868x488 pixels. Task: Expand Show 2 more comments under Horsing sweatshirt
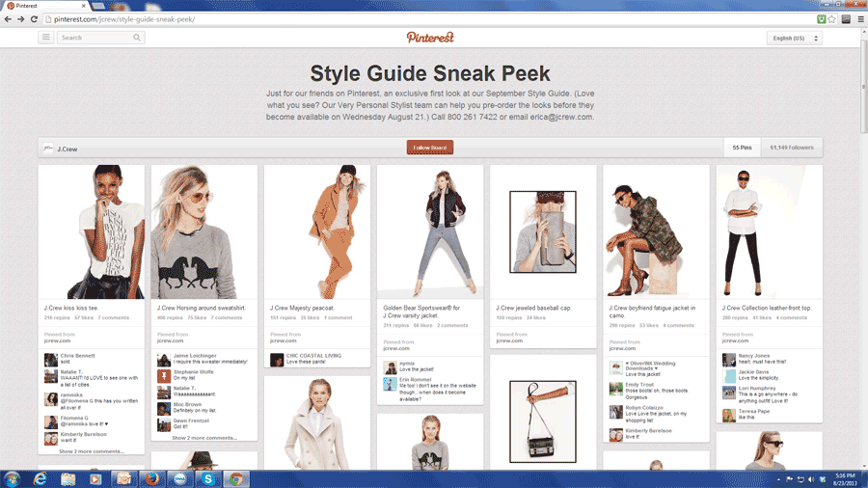click(x=204, y=438)
